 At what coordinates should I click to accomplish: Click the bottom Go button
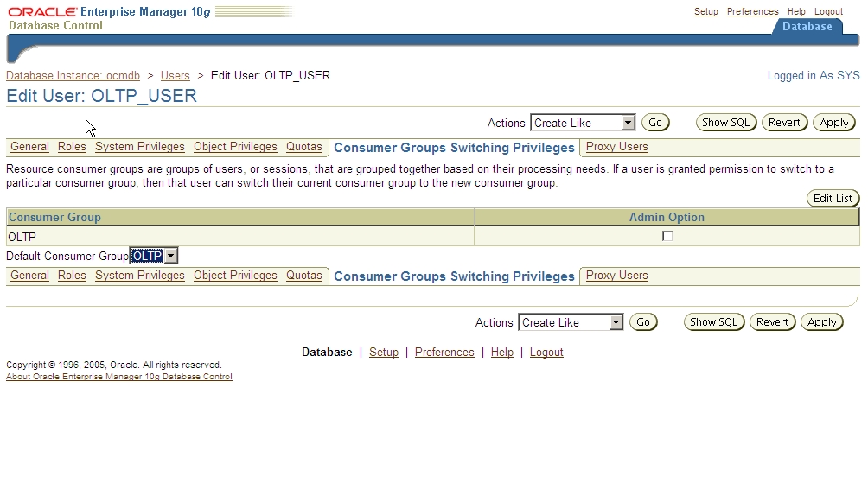pos(643,321)
